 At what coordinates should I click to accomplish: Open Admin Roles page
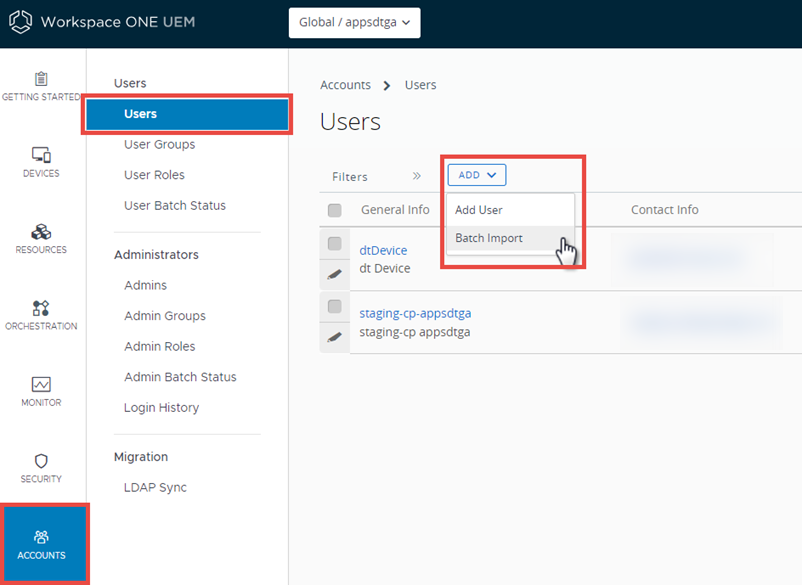160,347
